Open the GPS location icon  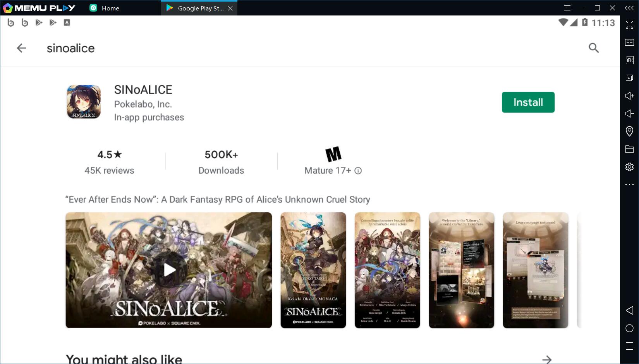tap(629, 131)
